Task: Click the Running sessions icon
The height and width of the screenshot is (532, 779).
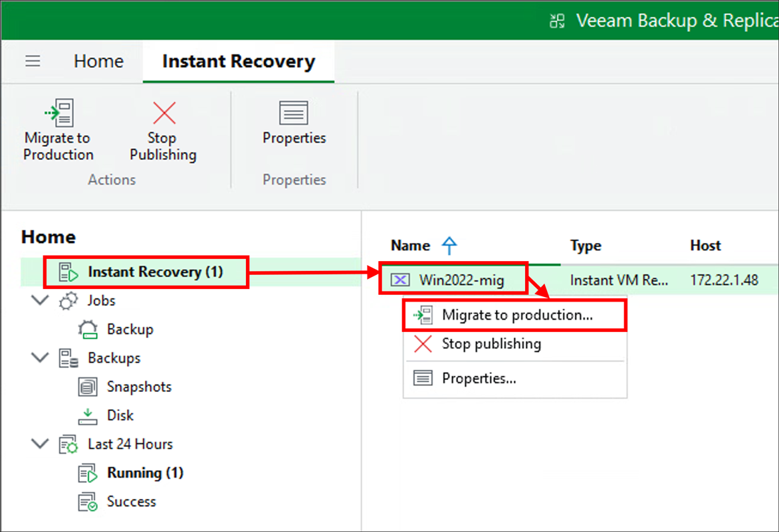Action: click(x=88, y=473)
